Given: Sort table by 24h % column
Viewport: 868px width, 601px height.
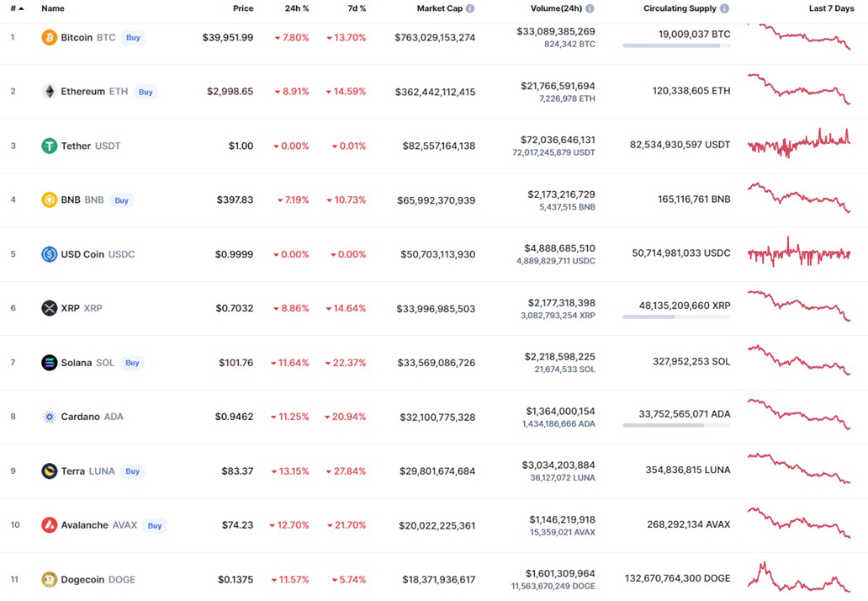Looking at the screenshot, I should pos(296,8).
